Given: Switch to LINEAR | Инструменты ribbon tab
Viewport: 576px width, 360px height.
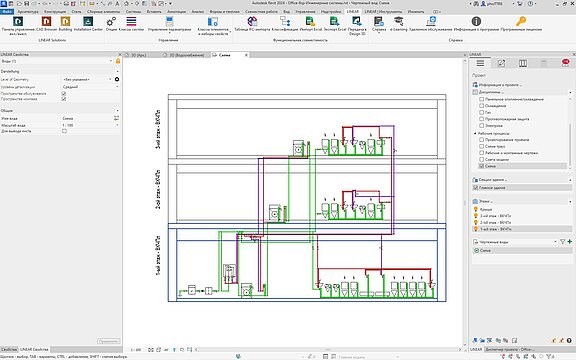Looking at the screenshot, I should tap(383, 12).
